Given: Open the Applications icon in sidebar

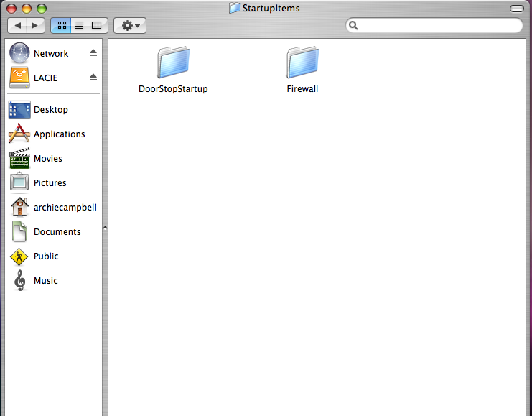Looking at the screenshot, I should tap(19, 134).
